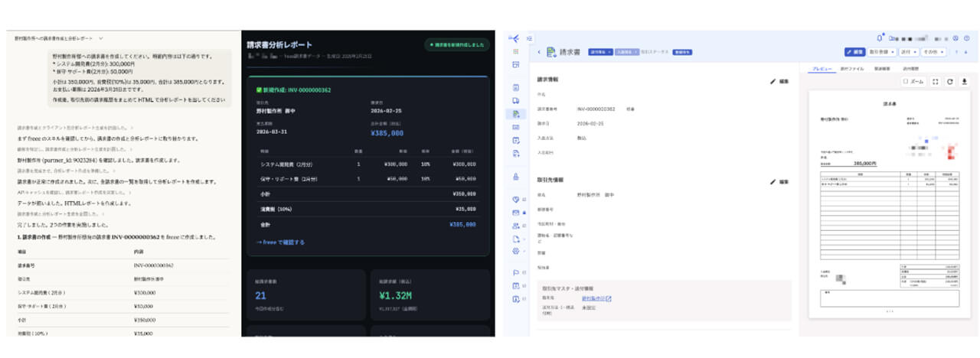Click the blue 編集 button in header

(855, 52)
